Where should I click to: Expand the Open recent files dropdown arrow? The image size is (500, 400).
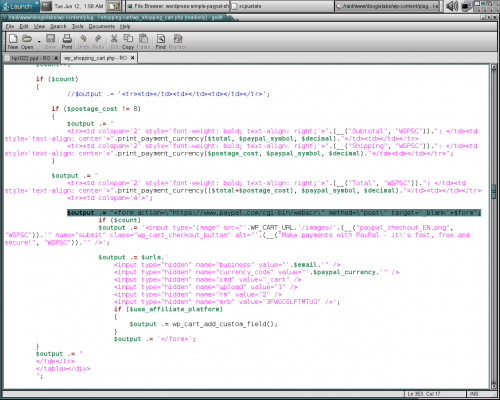click(x=39, y=42)
